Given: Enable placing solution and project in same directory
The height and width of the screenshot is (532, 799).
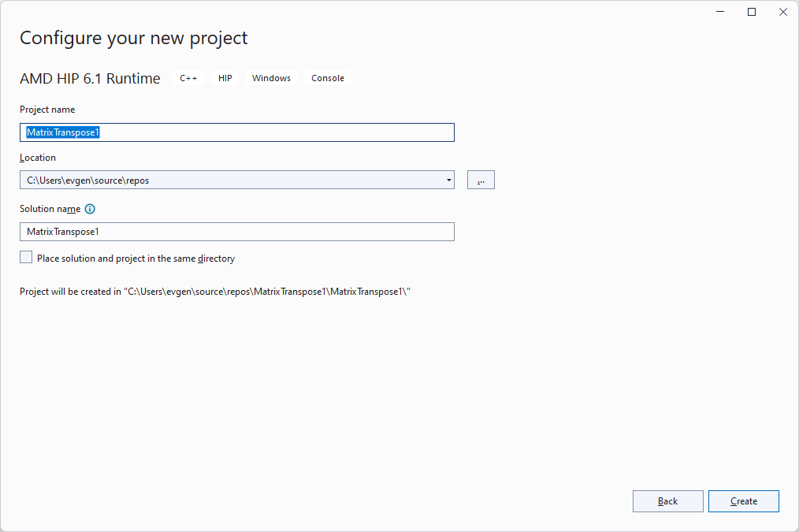Looking at the screenshot, I should coord(26,258).
